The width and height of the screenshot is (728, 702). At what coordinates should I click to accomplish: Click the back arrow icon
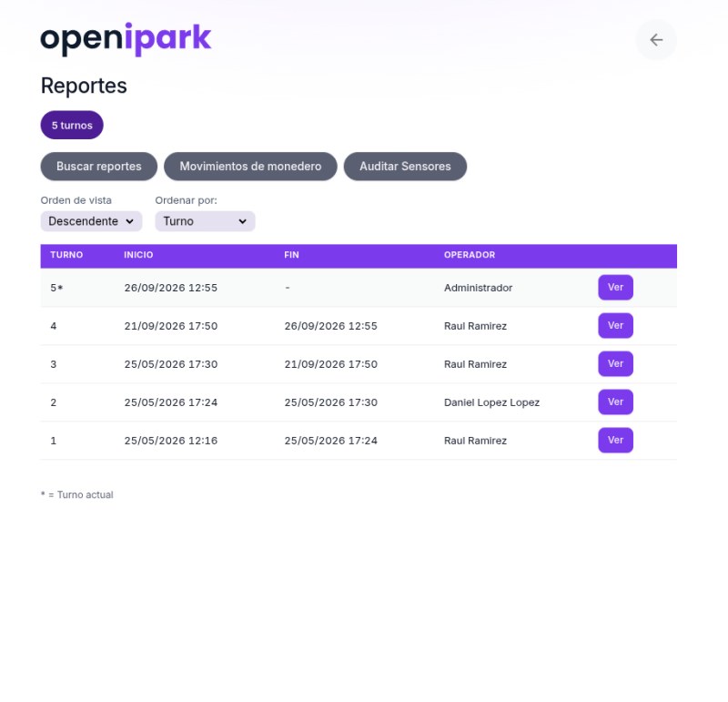click(655, 40)
